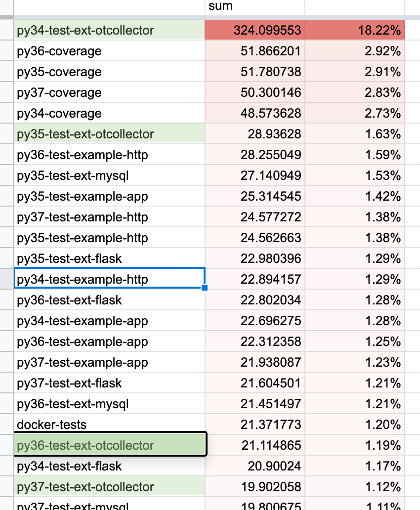The height and width of the screenshot is (510, 420).
Task: Select the docker-tests cell
Action: point(109,424)
